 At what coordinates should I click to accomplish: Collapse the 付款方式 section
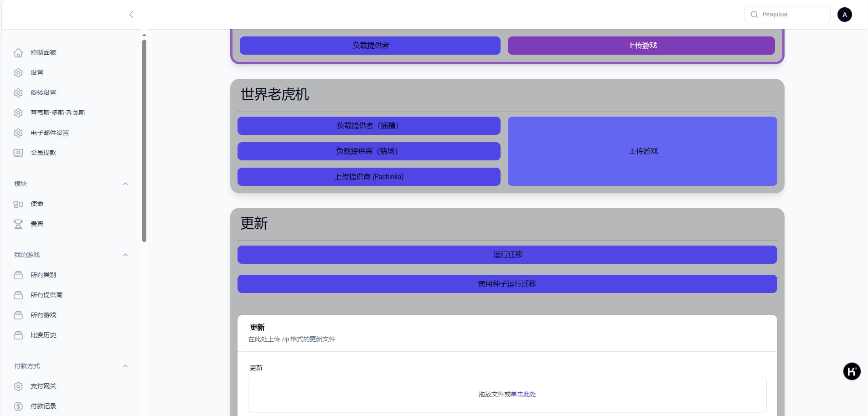125,366
